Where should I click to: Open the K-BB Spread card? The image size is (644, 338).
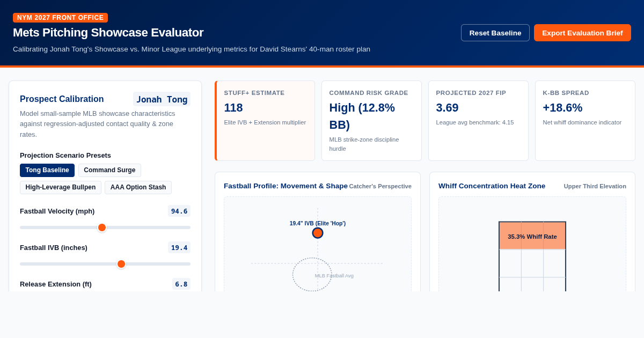[585, 121]
